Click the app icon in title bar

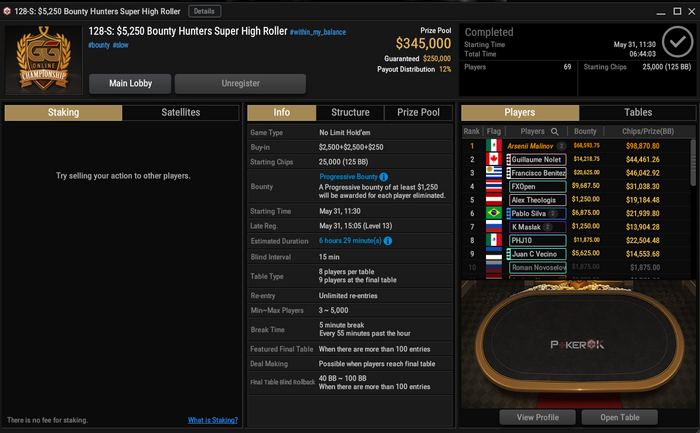[7, 11]
